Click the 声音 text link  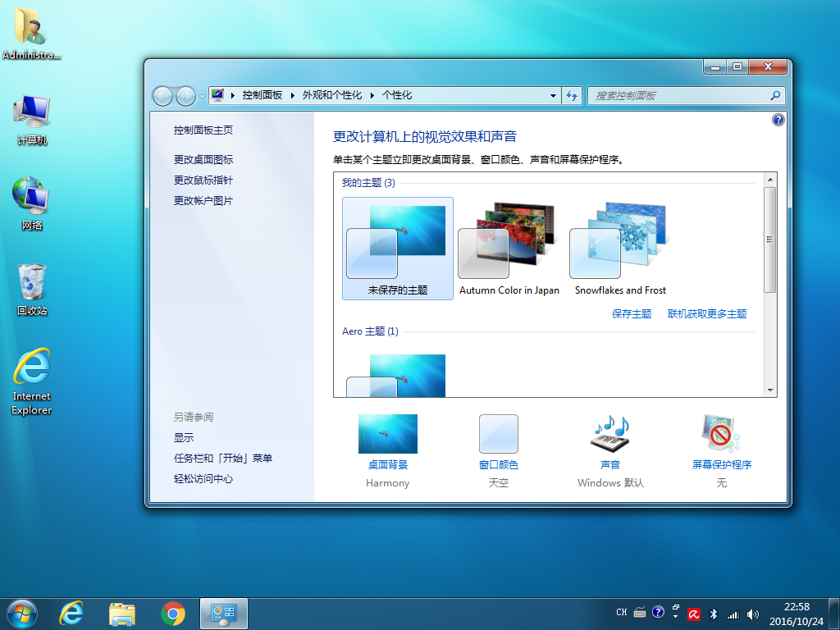(x=610, y=465)
